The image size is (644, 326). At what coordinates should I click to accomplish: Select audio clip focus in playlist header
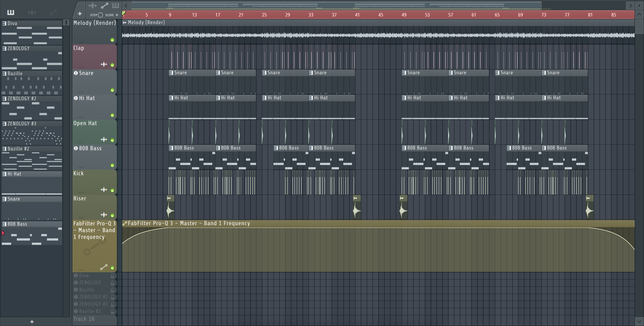pos(92,6)
